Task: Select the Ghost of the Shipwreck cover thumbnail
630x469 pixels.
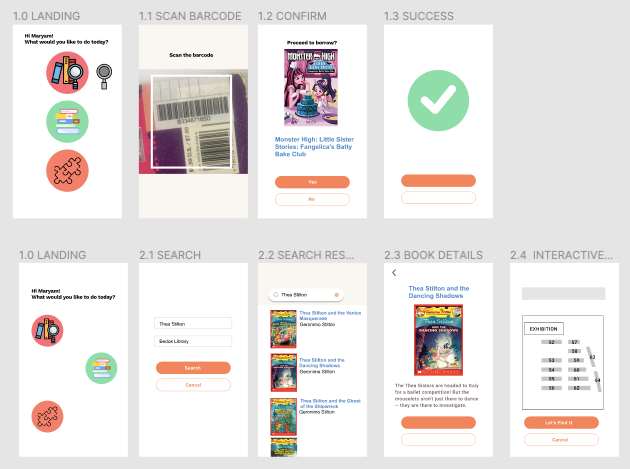Action: (x=283, y=417)
